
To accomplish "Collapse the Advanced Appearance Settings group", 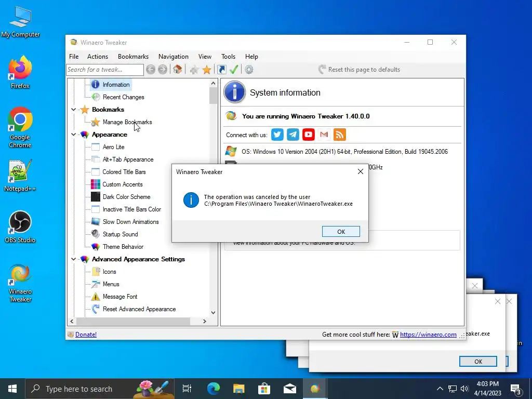I will tap(74, 259).
